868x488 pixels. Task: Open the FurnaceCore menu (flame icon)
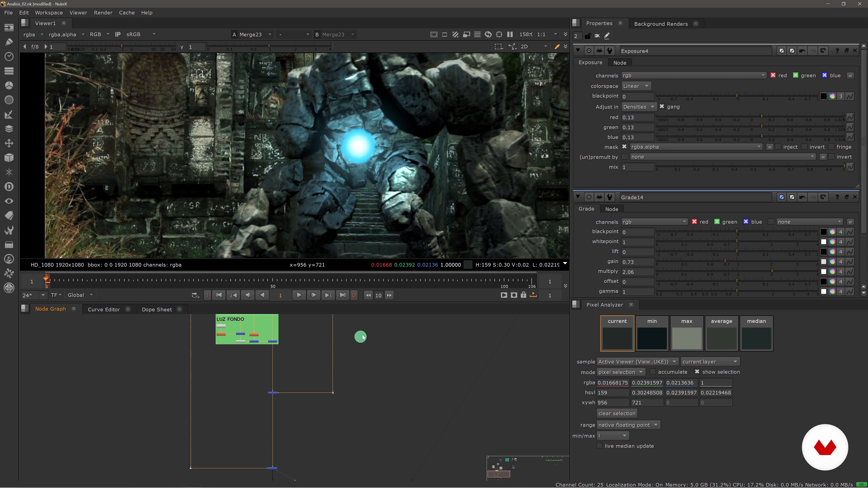coord(9,259)
